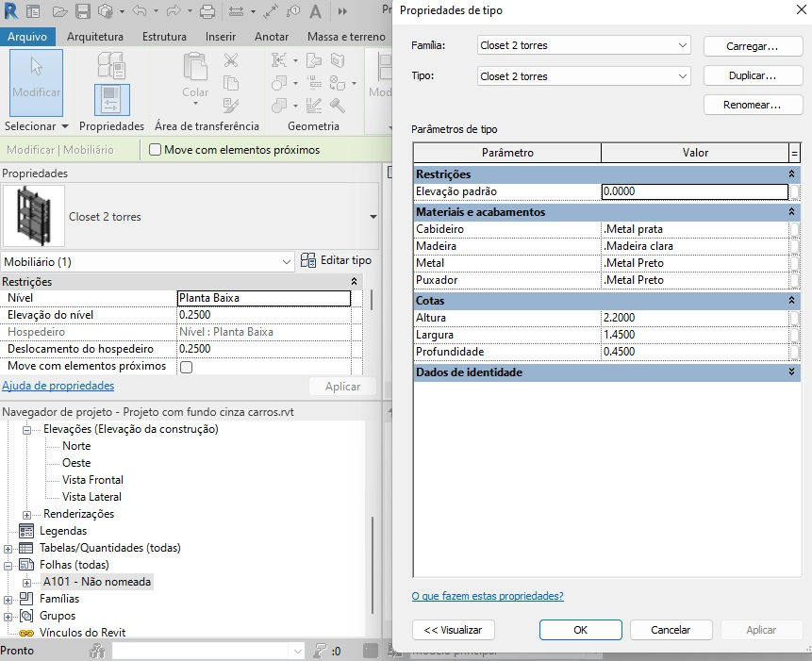The image size is (812, 661).
Task: Click the Elevação padrão value field
Action: (695, 191)
